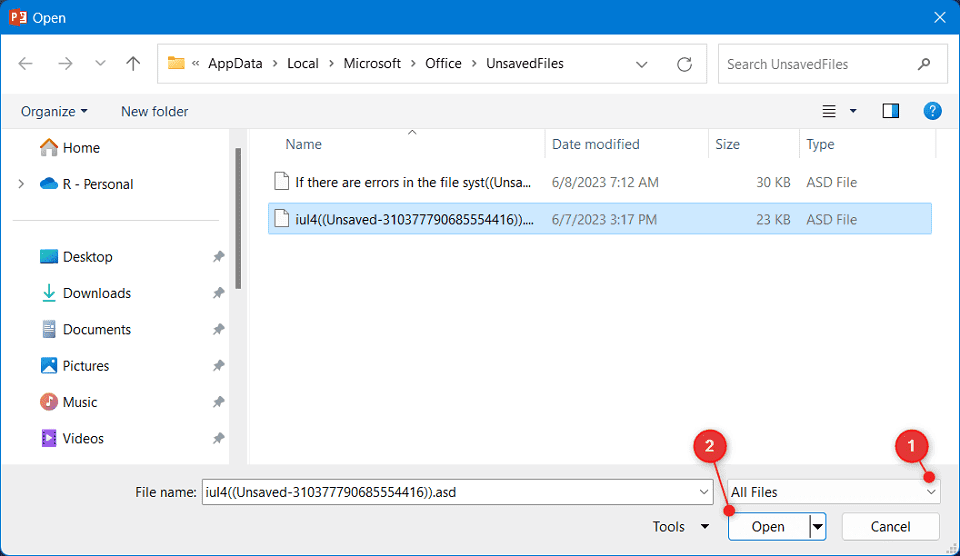
Task: Open the Tools dropdown menu
Action: point(681,527)
